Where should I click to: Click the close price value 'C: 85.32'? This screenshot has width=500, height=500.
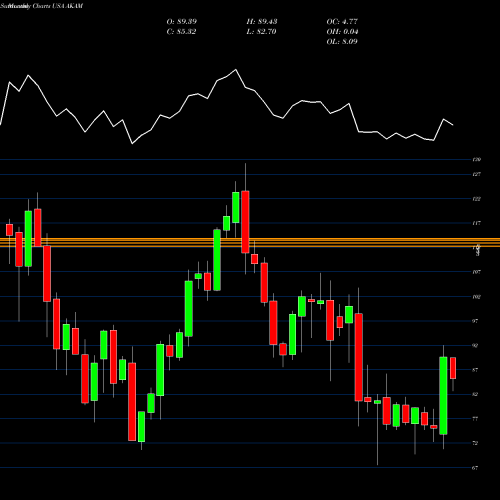point(181,32)
